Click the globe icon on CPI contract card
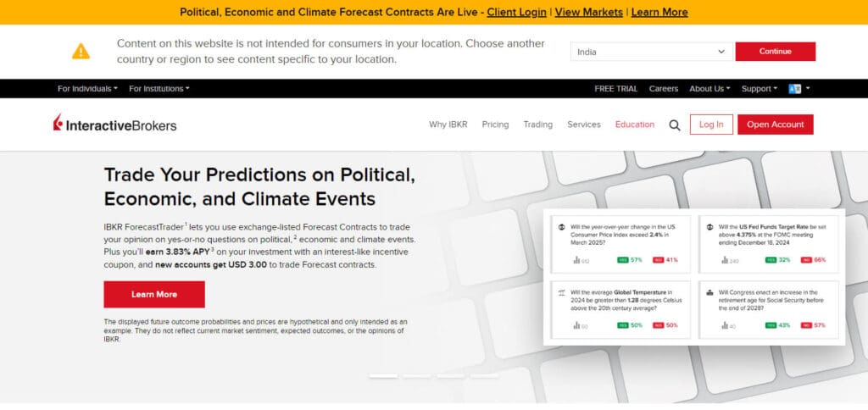The image size is (868, 410). (x=561, y=227)
